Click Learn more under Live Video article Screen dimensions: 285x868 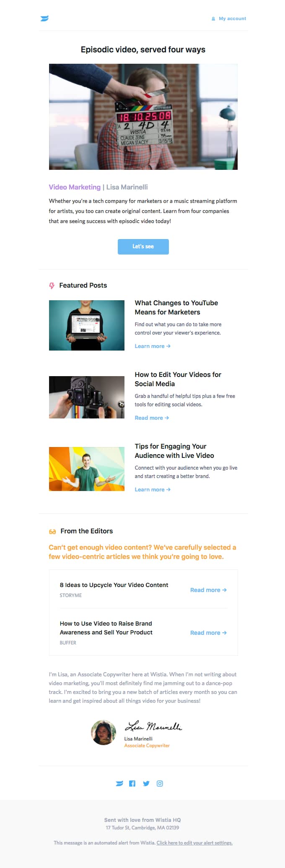tap(153, 489)
